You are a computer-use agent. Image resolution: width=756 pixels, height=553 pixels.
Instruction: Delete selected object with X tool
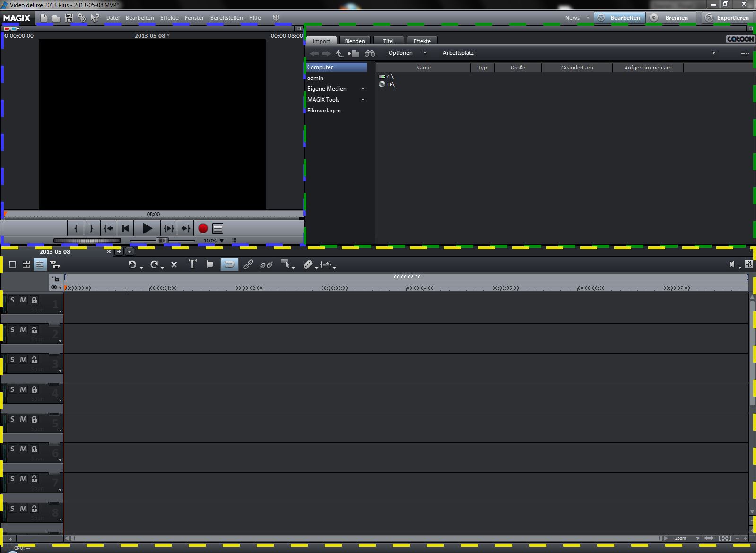point(174,265)
